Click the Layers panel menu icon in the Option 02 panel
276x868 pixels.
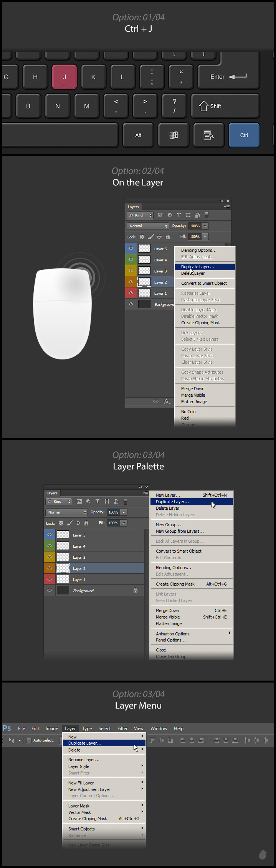[227, 207]
